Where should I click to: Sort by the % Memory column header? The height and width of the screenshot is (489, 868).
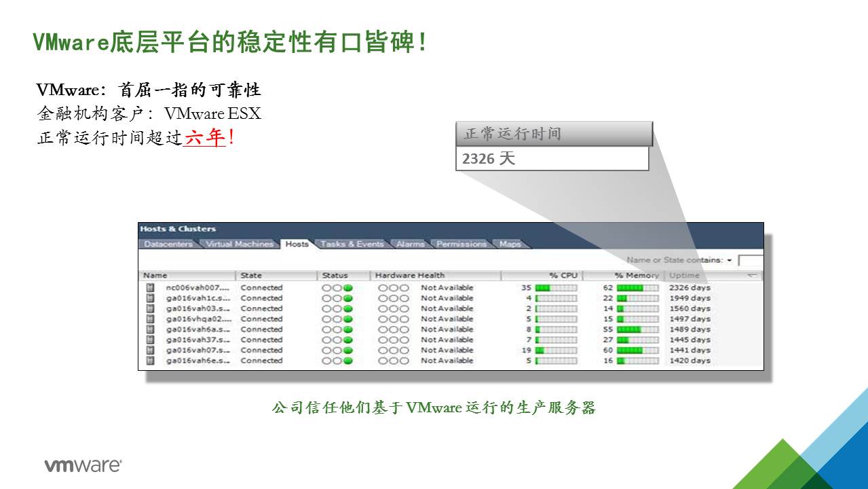click(x=623, y=276)
